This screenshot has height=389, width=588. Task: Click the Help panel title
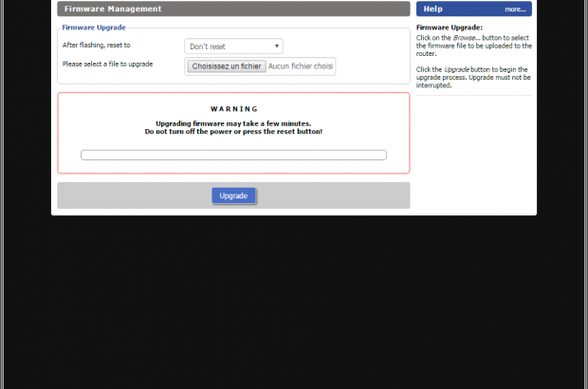(x=433, y=9)
